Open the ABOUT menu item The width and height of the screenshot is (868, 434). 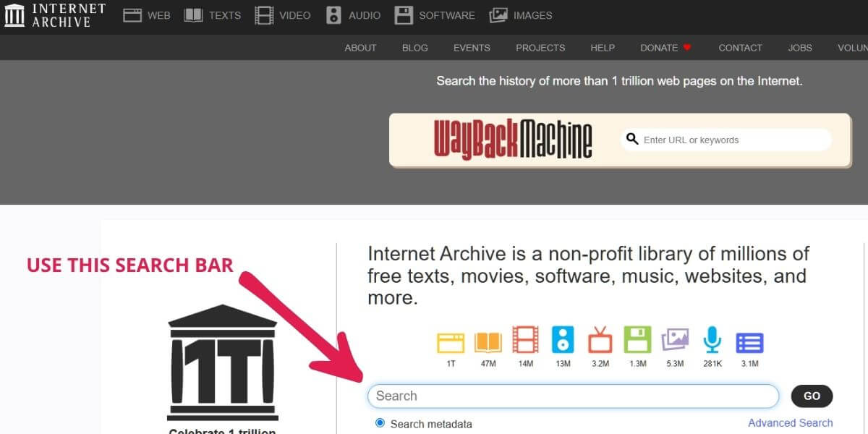click(360, 48)
